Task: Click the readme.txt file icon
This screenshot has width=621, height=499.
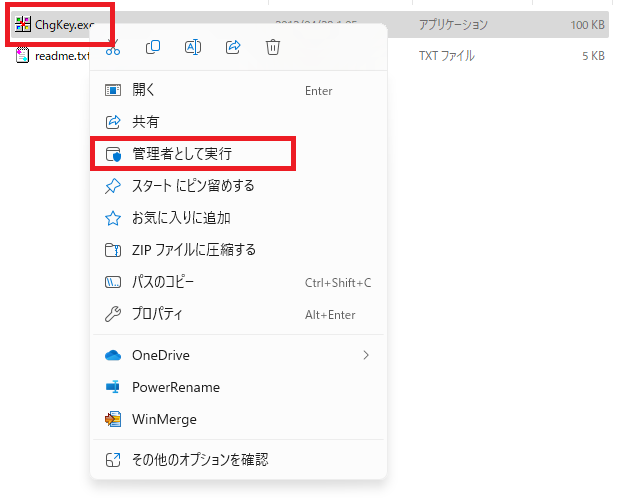Action: (x=23, y=57)
